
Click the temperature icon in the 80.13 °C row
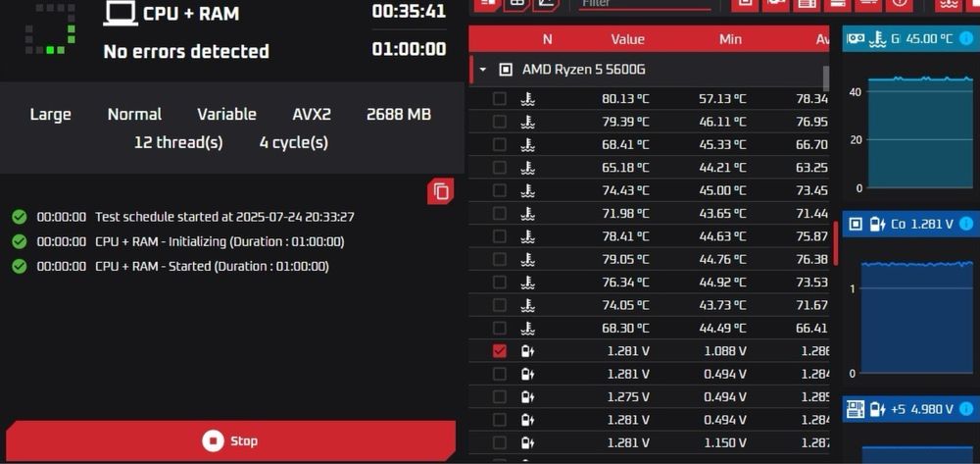[x=528, y=99]
